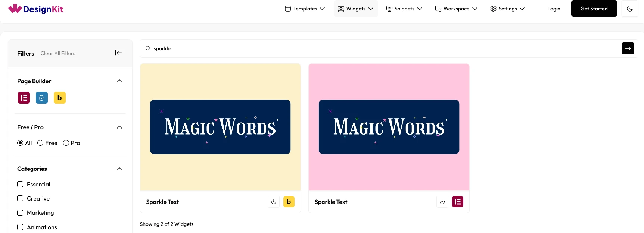Click Bricks badge on yellow card
The width and height of the screenshot is (644, 233).
pos(289,202)
